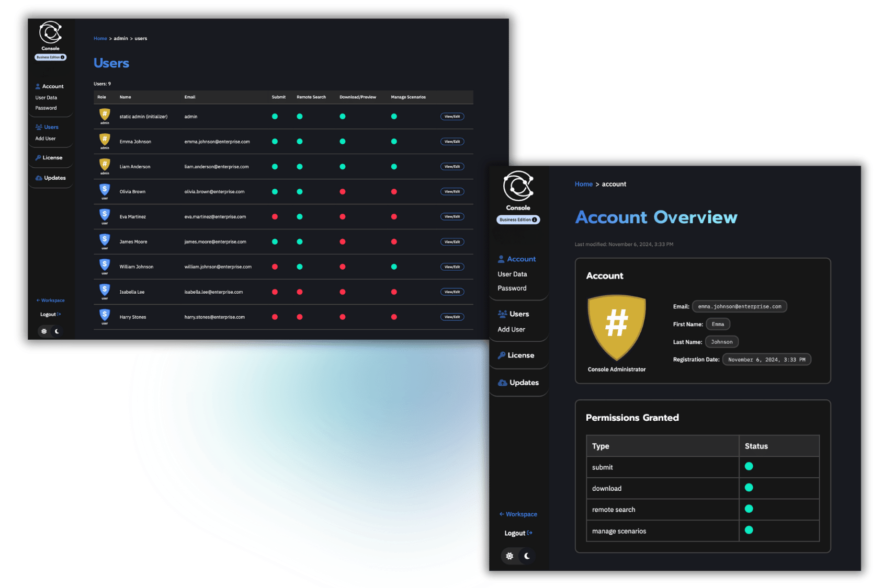Toggle dark mode with the moon icon

(528, 556)
